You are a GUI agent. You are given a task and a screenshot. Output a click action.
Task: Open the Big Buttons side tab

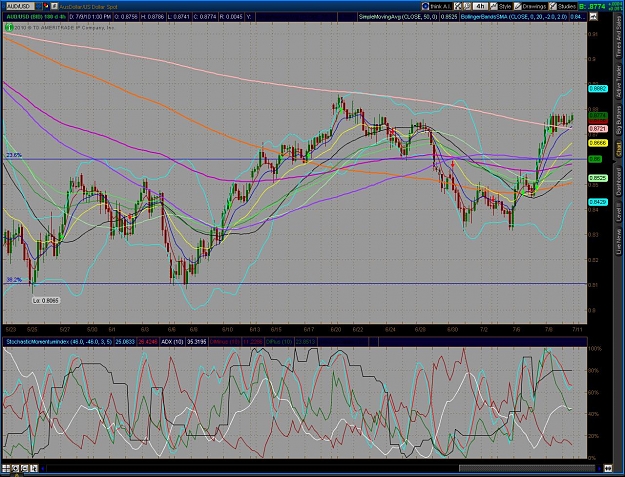pos(619,122)
